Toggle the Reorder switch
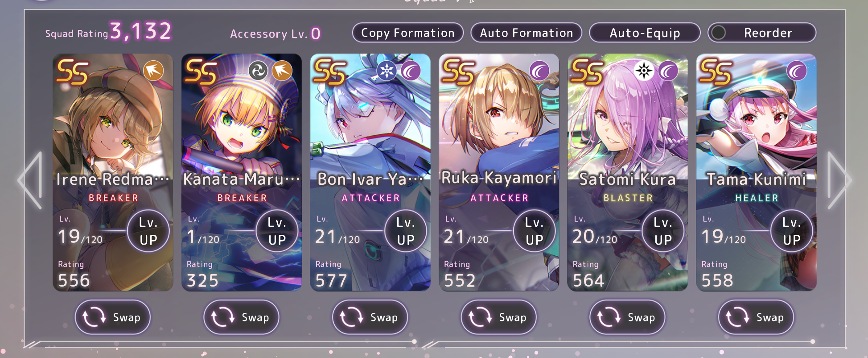The width and height of the screenshot is (868, 358). 718,33
